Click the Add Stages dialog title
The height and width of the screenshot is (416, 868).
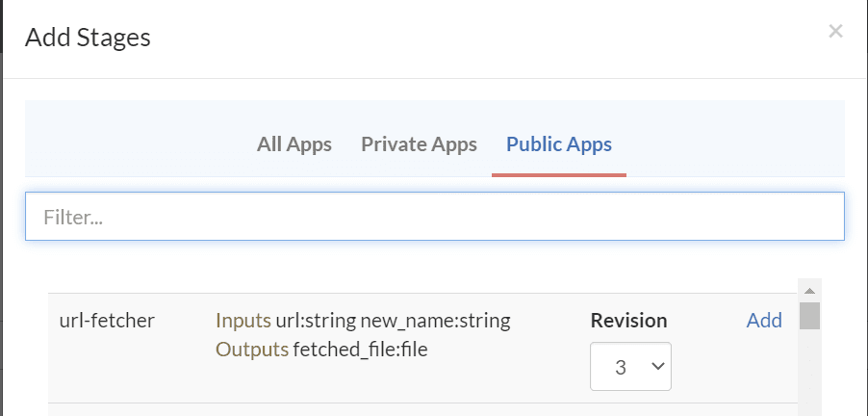88,38
